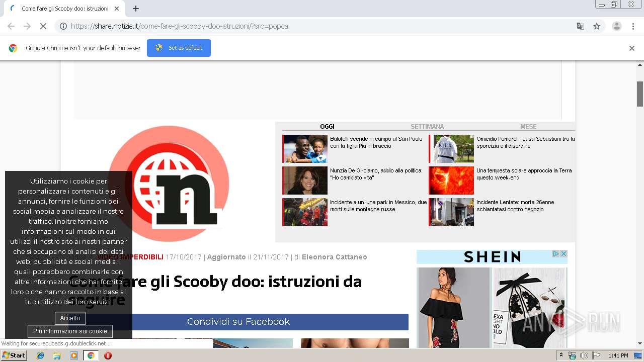
Task: Open File Explorer from taskbar
Action: (x=57, y=355)
